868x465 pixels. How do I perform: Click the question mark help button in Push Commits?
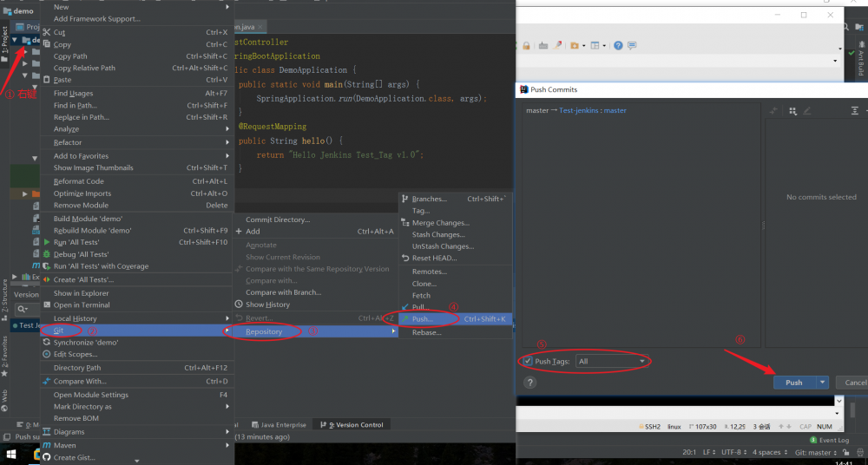[529, 383]
